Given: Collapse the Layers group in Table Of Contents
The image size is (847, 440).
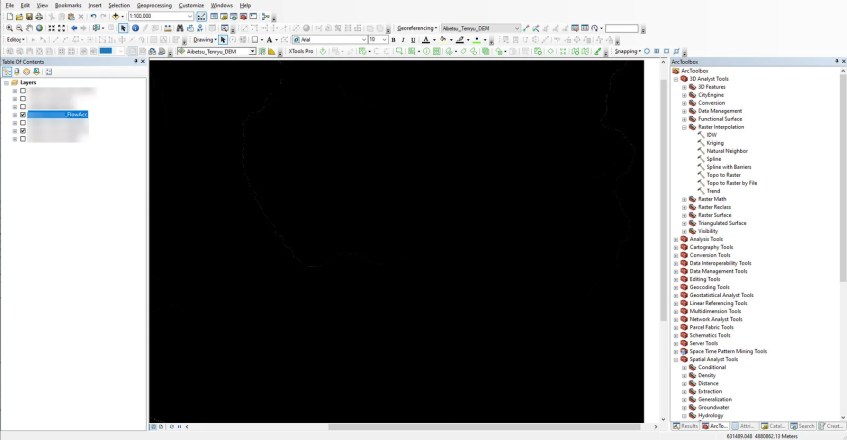Looking at the screenshot, I should (x=6, y=83).
